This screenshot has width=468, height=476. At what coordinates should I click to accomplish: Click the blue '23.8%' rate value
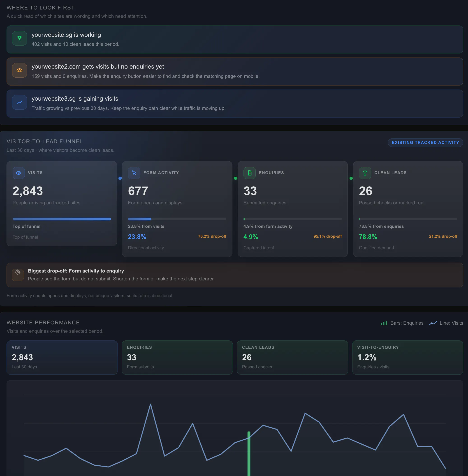137,237
